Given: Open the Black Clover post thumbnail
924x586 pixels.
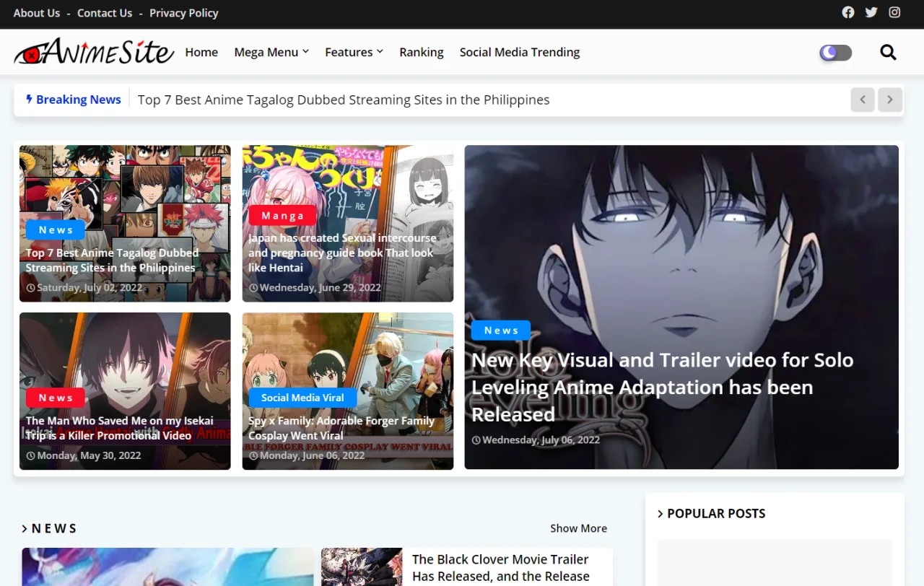Looking at the screenshot, I should pyautogui.click(x=362, y=567).
